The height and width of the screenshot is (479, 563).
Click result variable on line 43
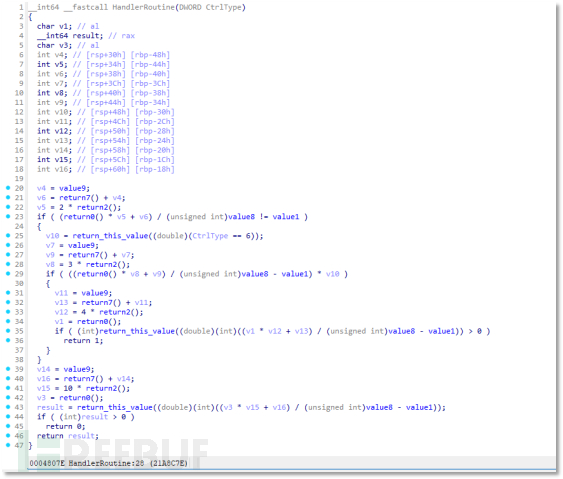click(50, 407)
